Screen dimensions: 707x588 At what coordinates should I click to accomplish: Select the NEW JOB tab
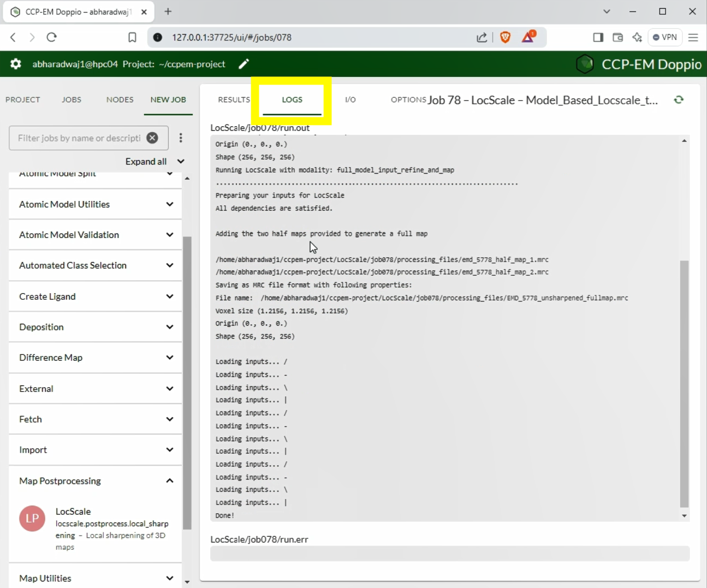(x=168, y=99)
